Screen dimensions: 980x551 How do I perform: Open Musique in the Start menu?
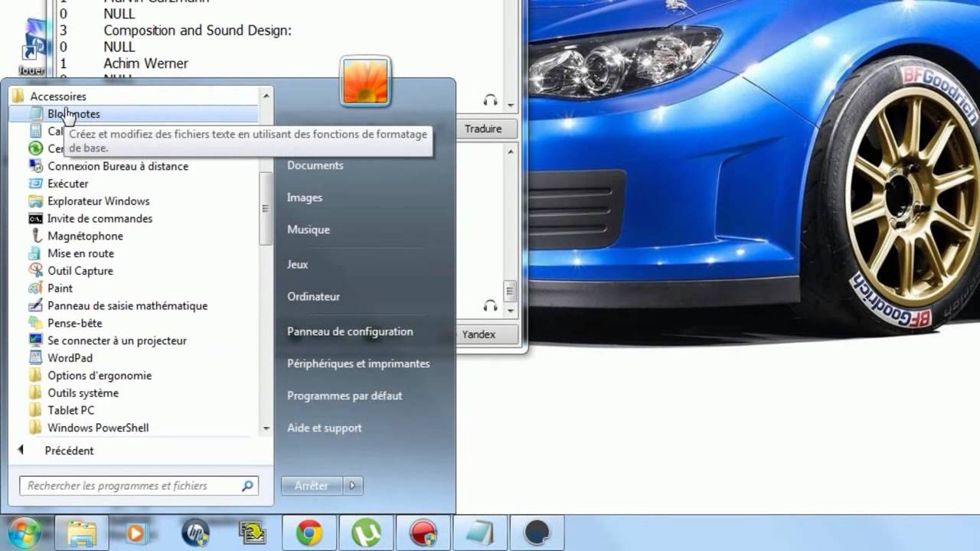click(x=309, y=230)
